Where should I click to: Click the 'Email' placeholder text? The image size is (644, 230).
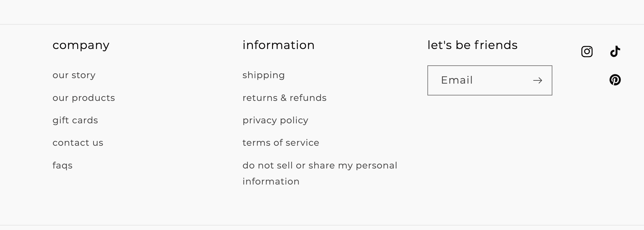[457, 80]
